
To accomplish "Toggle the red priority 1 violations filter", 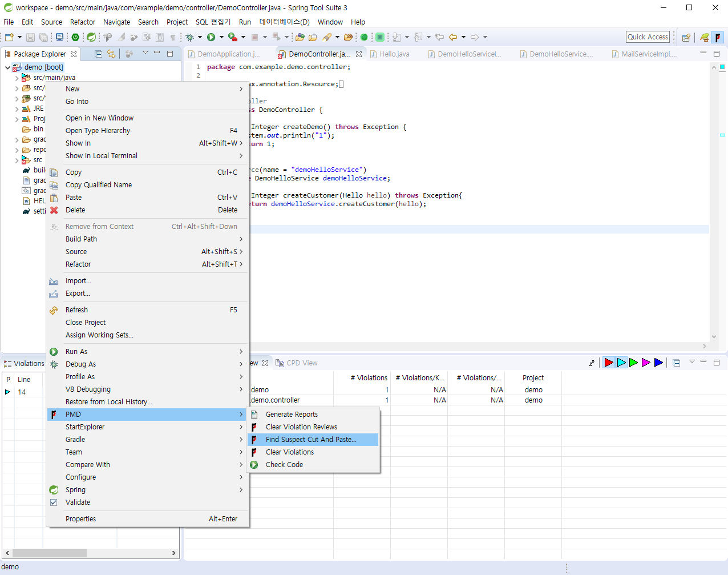I will (609, 363).
